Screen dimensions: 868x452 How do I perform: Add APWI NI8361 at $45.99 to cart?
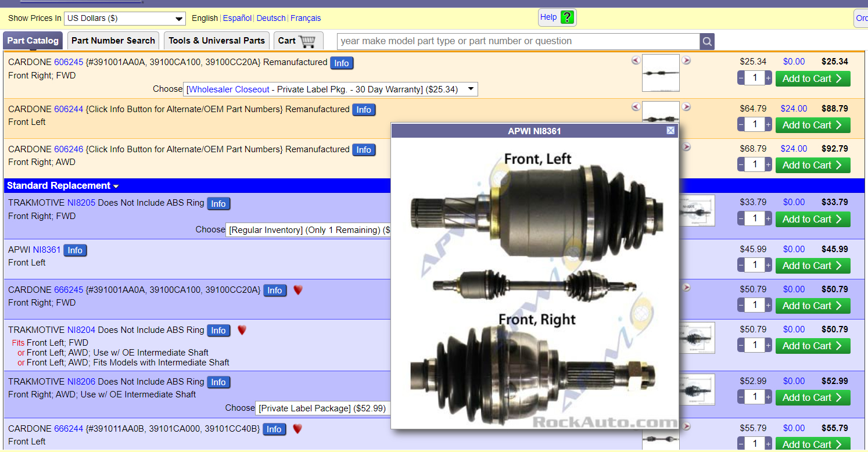coord(813,266)
